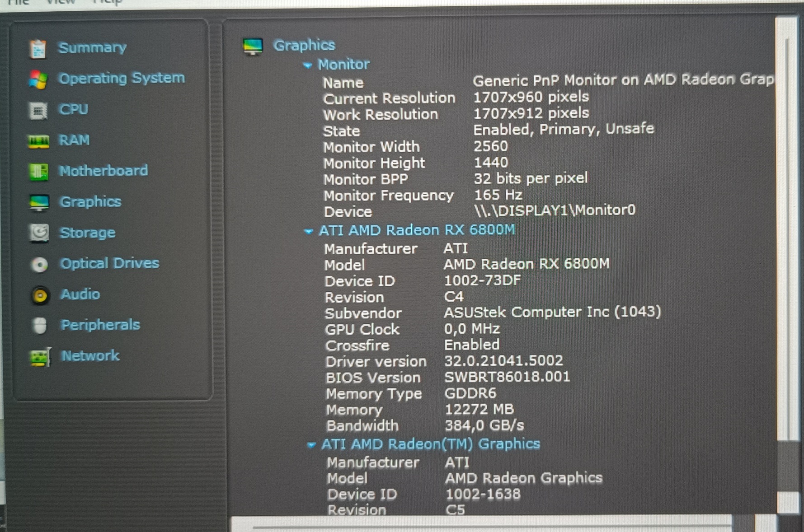
Task: Click the "Current Resolution" label
Action: click(x=389, y=98)
